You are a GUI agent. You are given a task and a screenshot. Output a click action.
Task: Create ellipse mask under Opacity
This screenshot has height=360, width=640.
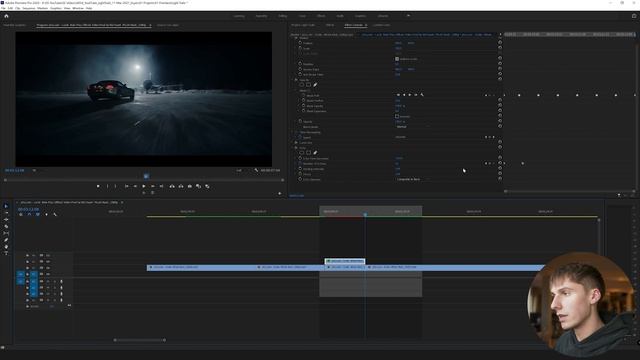click(302, 85)
